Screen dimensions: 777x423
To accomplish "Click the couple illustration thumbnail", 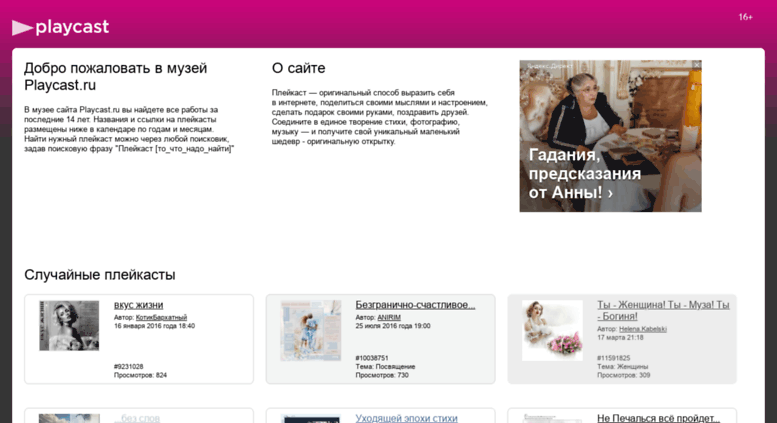I will point(311,330).
